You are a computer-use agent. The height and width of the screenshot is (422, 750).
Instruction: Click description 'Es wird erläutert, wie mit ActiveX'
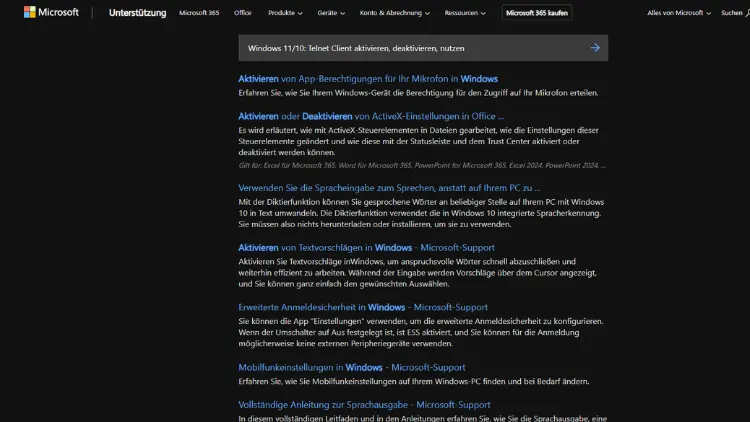419,141
